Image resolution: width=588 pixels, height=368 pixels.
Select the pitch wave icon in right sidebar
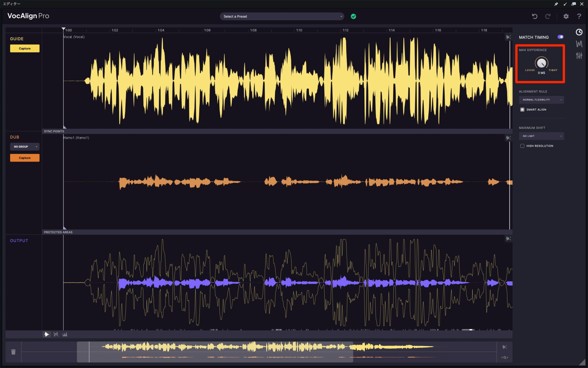579,44
